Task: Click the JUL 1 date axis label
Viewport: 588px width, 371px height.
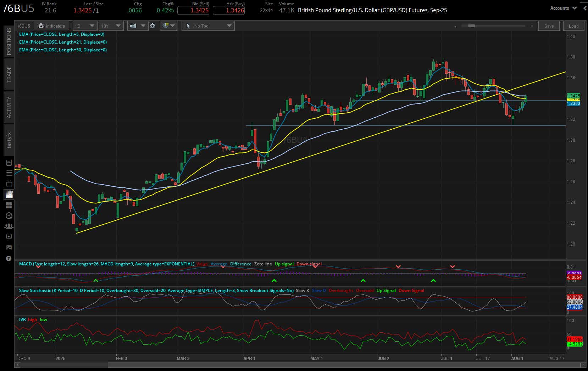Action: (x=446, y=359)
